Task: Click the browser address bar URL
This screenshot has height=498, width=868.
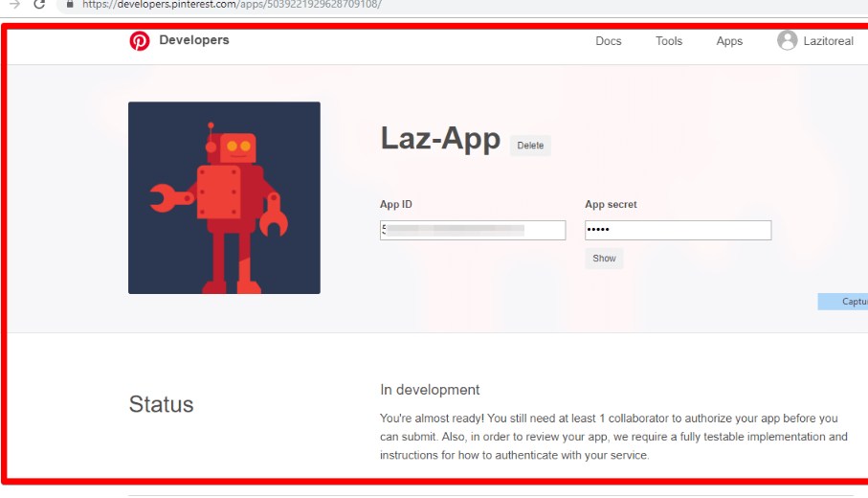Action: [232, 5]
